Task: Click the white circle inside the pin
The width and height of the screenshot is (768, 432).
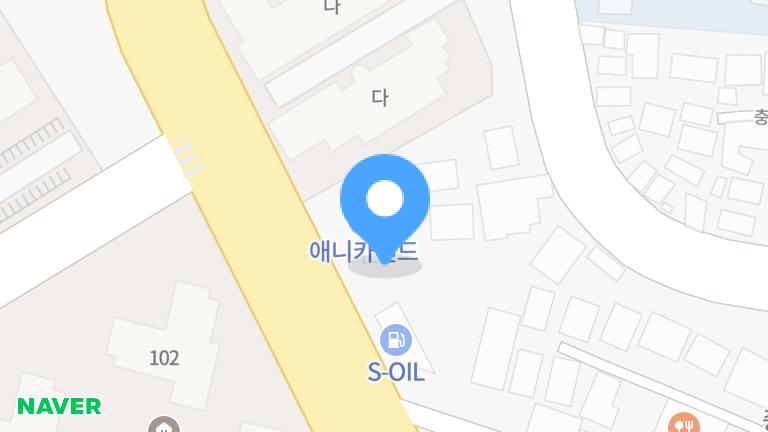Action: (x=384, y=198)
